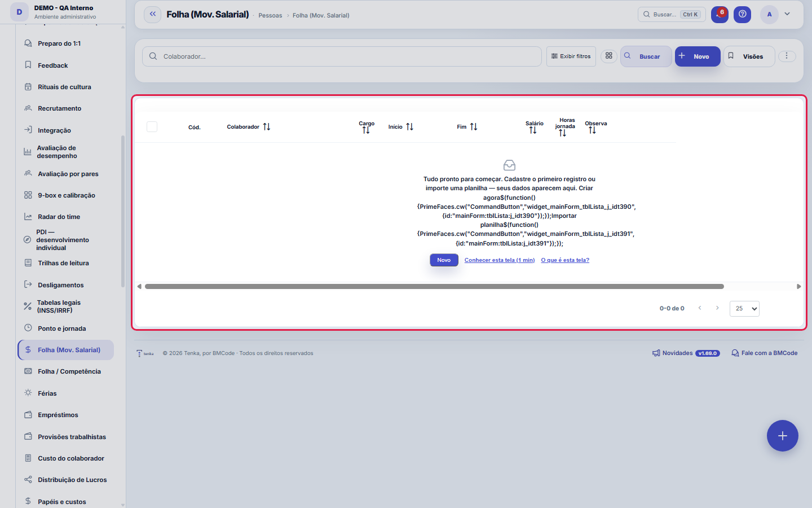Open notifications bell with badge 6

(x=720, y=15)
